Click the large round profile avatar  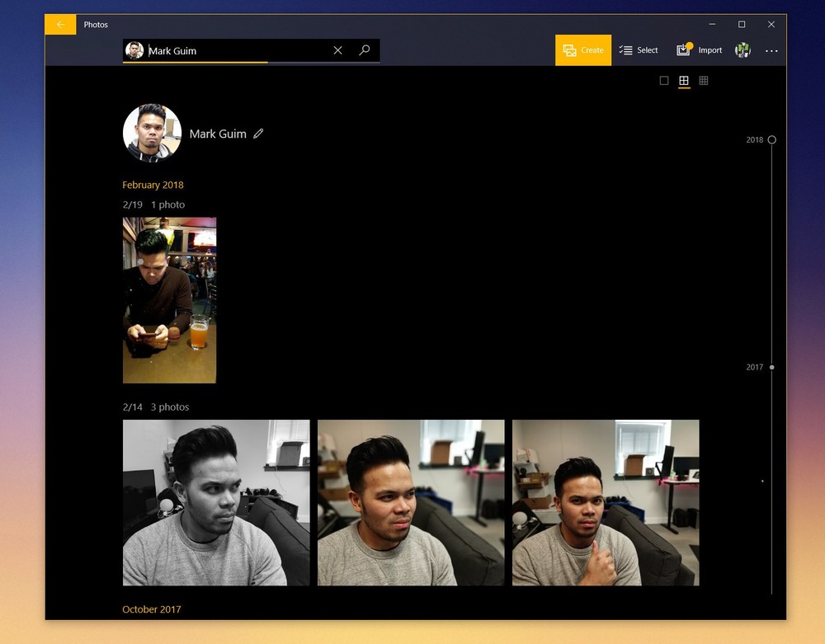(x=152, y=133)
